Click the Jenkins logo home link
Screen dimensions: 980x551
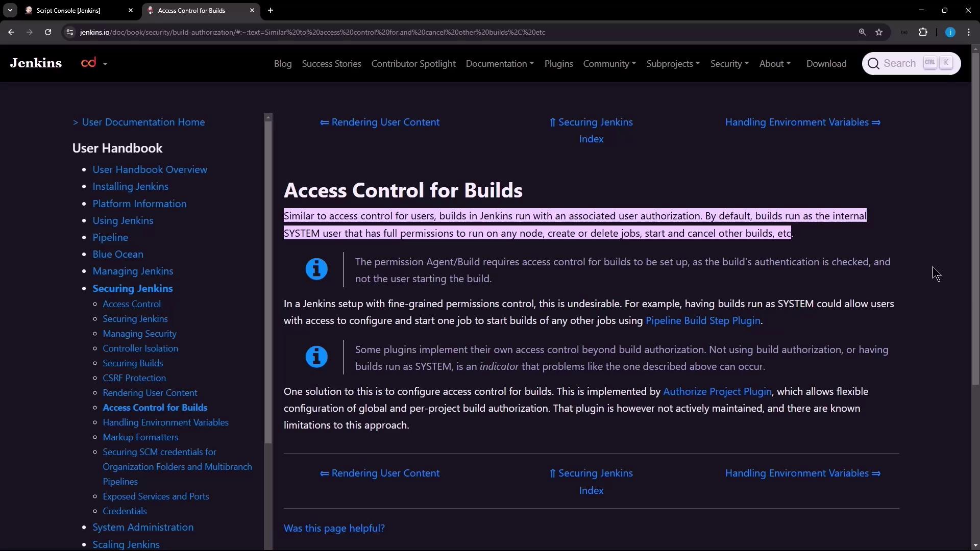[x=36, y=63]
